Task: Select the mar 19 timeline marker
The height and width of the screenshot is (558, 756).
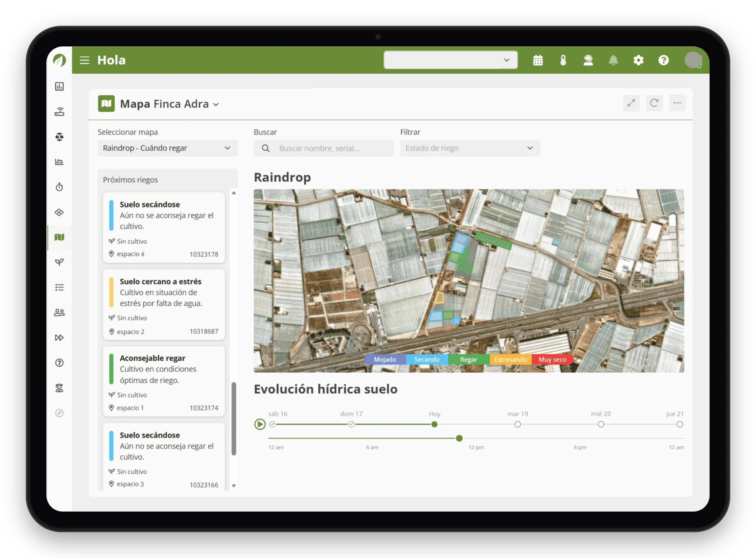Action: [x=518, y=424]
